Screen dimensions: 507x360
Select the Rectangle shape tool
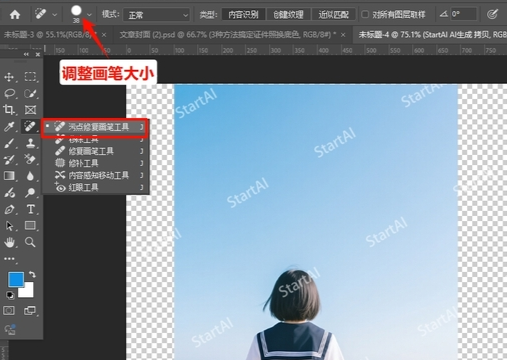click(x=30, y=226)
